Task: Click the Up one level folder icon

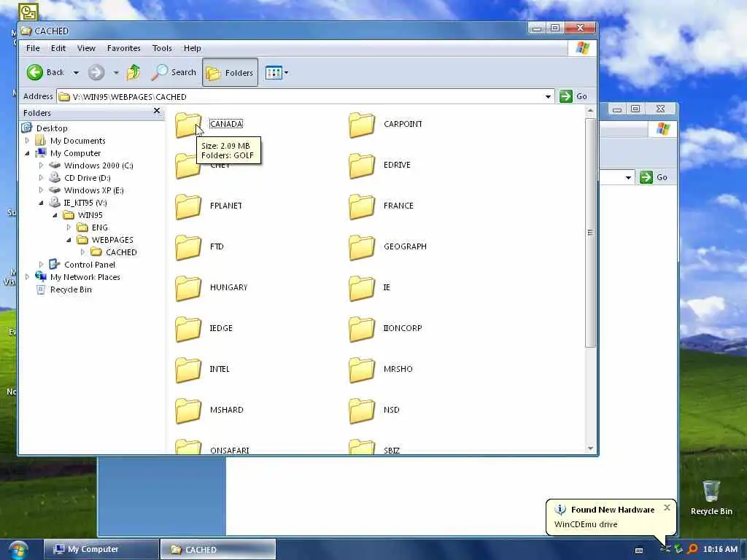Action: (134, 72)
